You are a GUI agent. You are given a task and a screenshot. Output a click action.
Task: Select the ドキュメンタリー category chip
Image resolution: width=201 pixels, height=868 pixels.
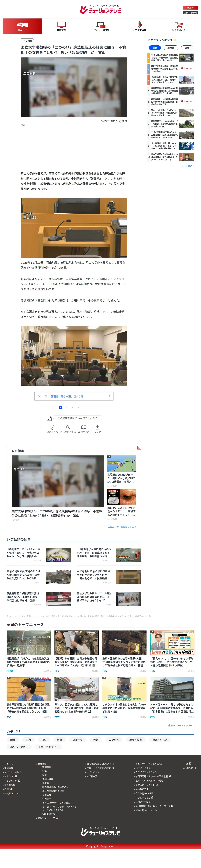coord(49,747)
